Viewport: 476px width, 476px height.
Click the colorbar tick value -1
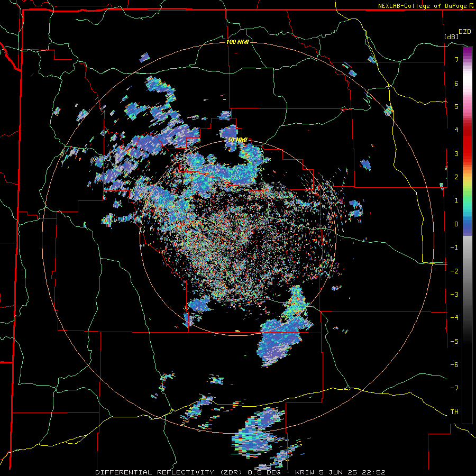pos(454,248)
